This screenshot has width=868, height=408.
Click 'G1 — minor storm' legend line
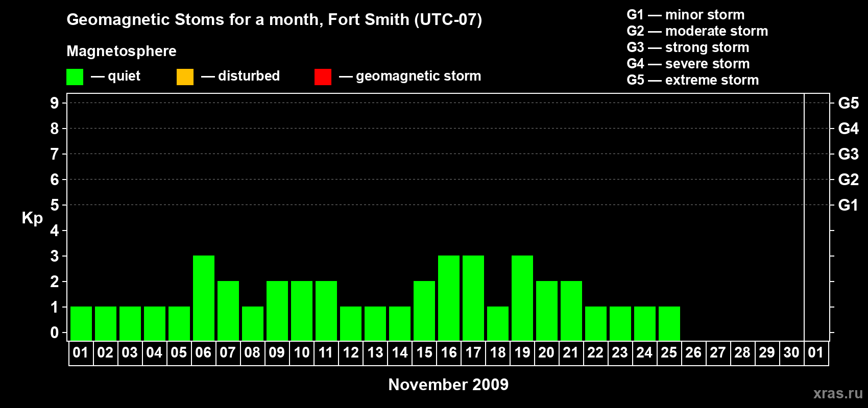pos(686,14)
